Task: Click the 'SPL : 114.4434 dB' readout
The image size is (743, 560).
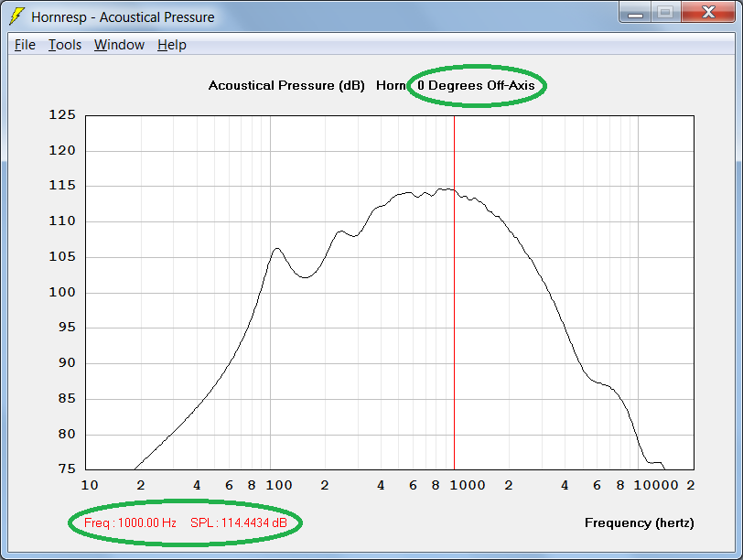Action: (238, 522)
